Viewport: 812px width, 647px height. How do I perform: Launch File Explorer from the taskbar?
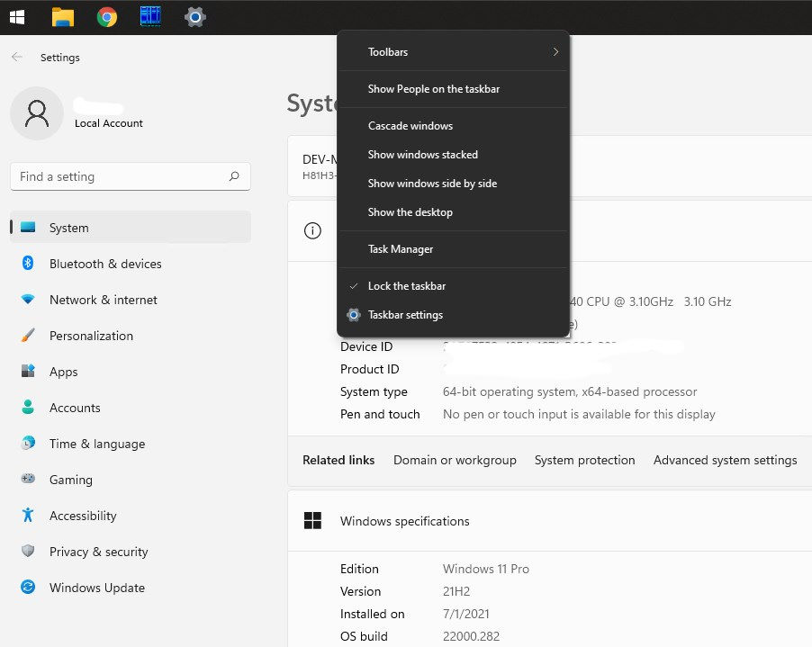62,17
